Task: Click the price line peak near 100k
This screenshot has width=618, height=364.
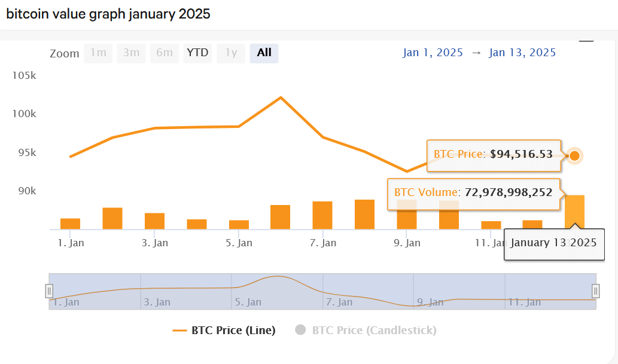Action: click(x=281, y=97)
